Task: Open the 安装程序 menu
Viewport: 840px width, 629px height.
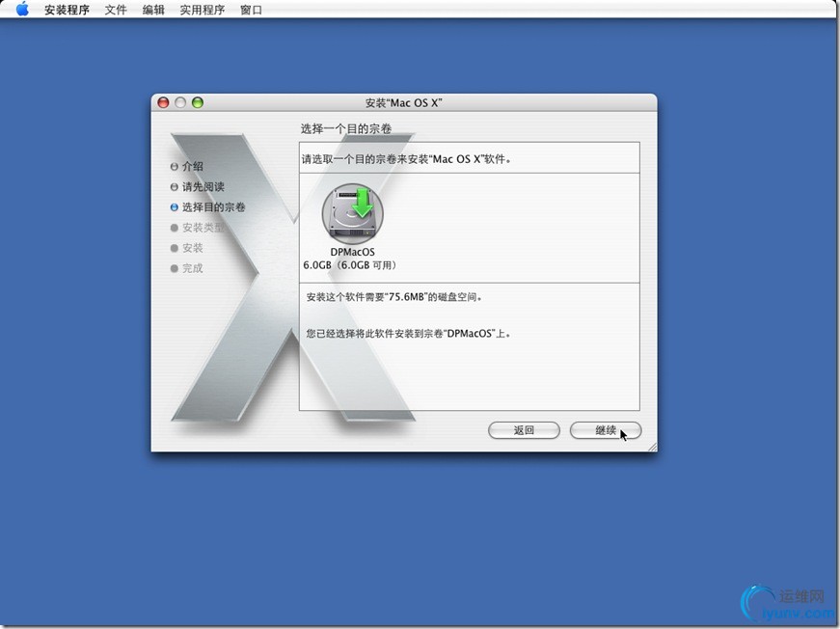Action: click(x=67, y=10)
